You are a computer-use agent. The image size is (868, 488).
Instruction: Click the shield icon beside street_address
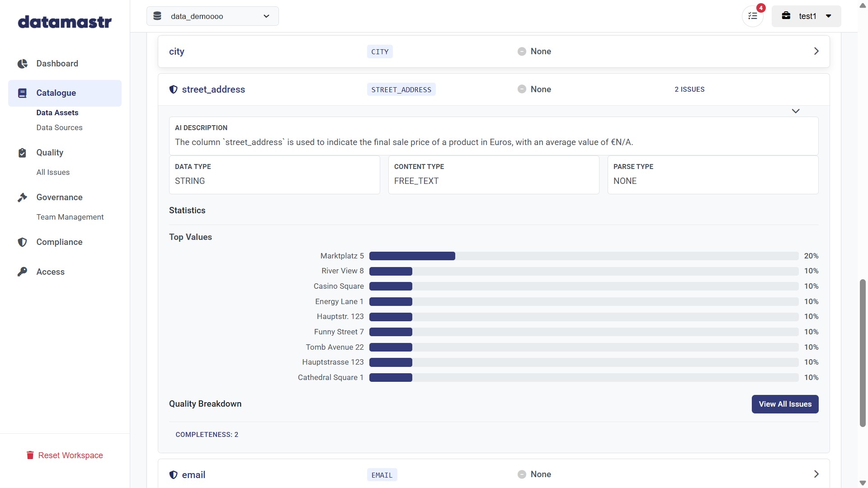coord(173,89)
